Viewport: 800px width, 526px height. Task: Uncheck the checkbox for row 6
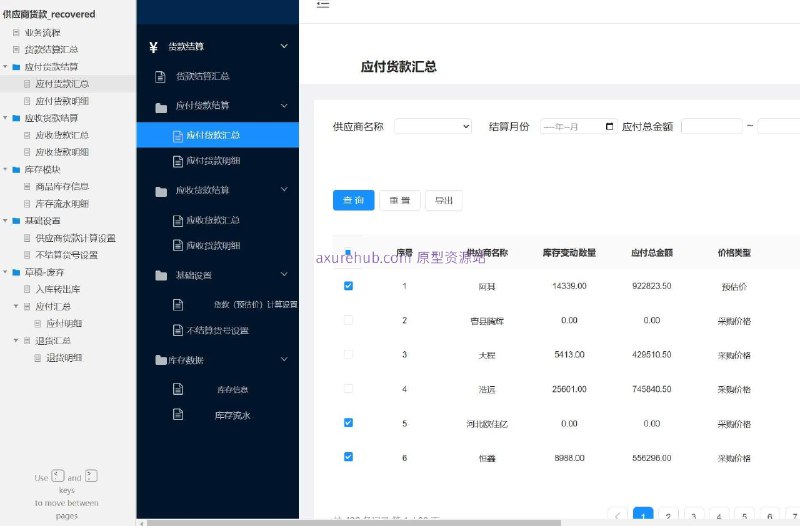pyautogui.click(x=348, y=457)
